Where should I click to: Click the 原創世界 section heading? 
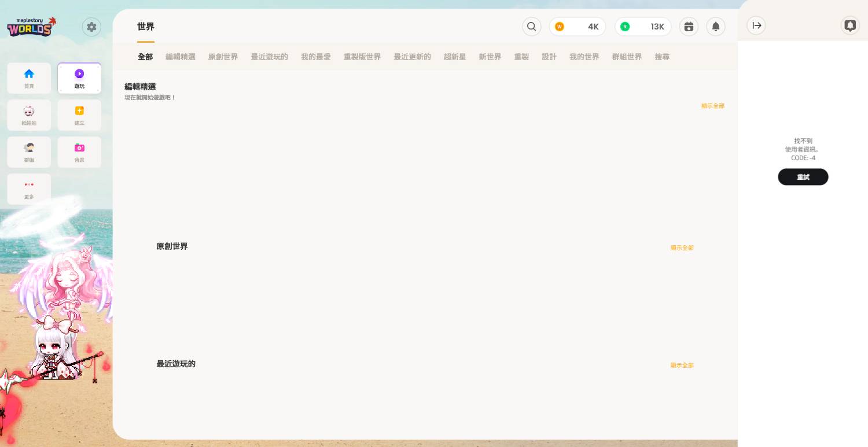click(x=172, y=246)
